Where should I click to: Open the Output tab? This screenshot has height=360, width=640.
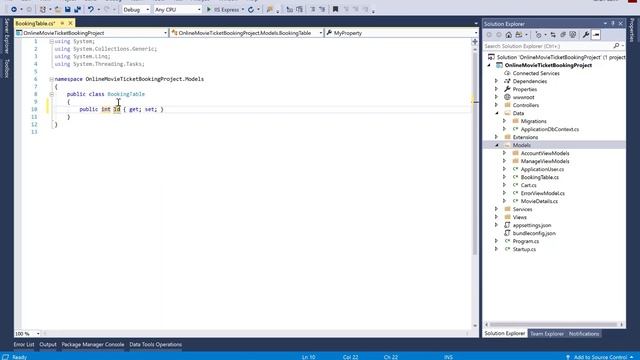[48, 344]
